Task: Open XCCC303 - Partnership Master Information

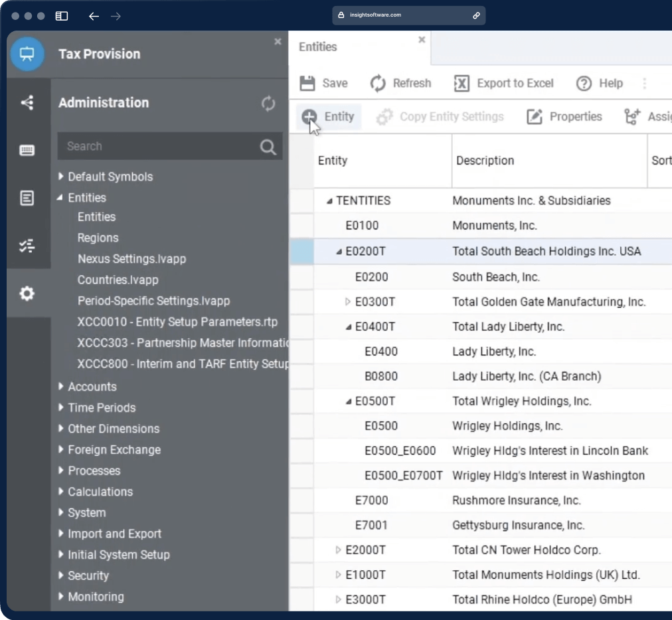Action: point(183,343)
